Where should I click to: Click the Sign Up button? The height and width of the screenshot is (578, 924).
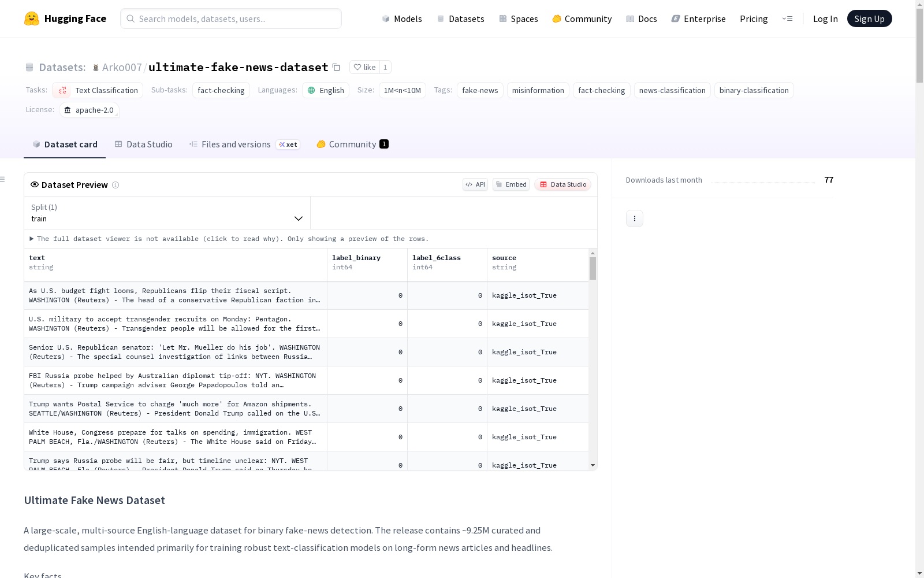pyautogui.click(x=869, y=18)
